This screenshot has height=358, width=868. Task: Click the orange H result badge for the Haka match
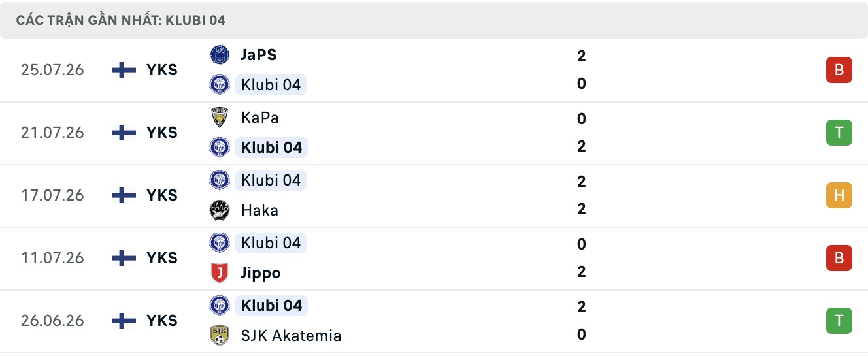click(x=839, y=195)
